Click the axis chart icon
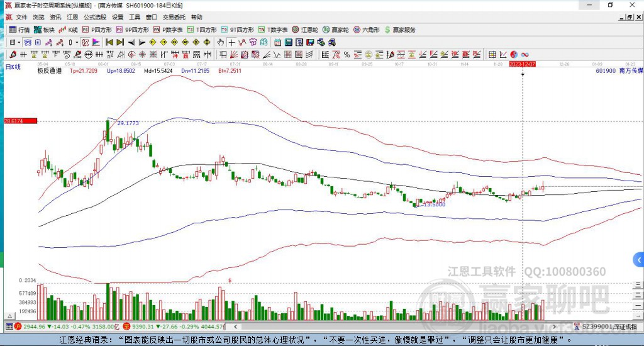The height and width of the screenshot is (346, 644). point(503,54)
